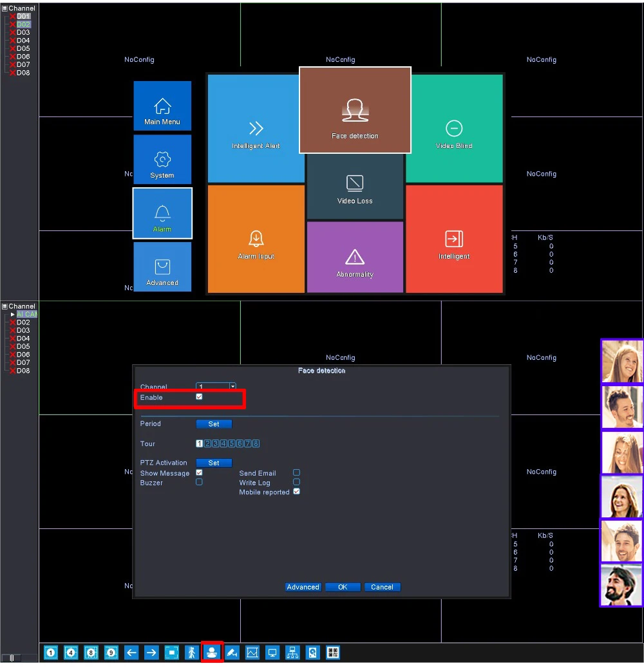
Task: Toggle Tour channel 1 box
Action: [200, 443]
